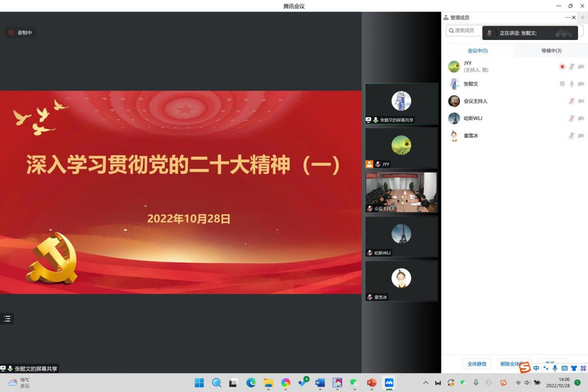Collapse the sidebar with hamburger icon

point(583,17)
